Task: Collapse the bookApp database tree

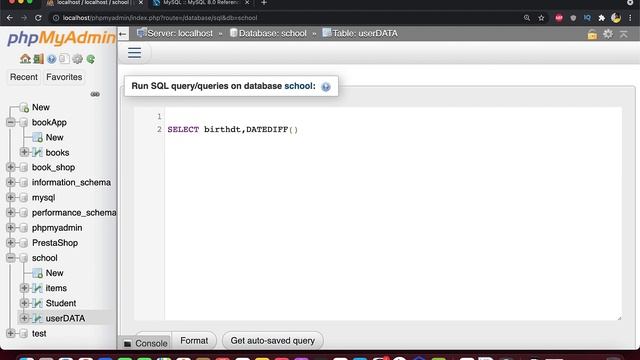Action: point(11,122)
